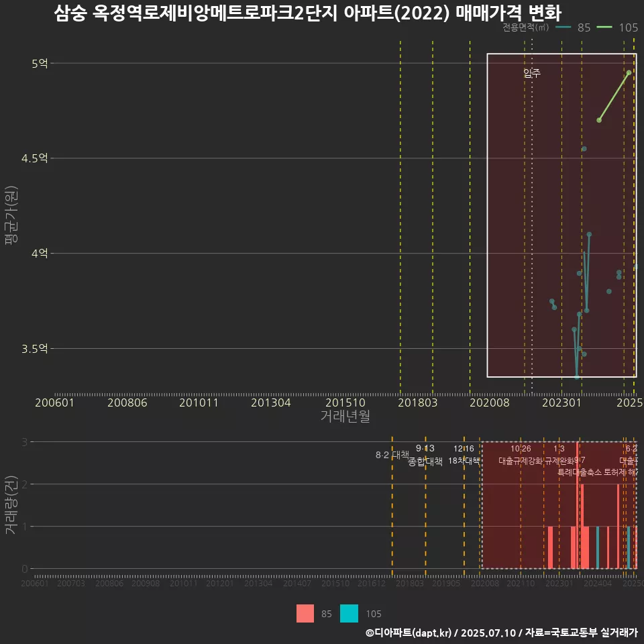Image resolution: width=644 pixels, height=644 pixels.
Task: Click the 4.5억 price axis label
Action: click(x=34, y=158)
